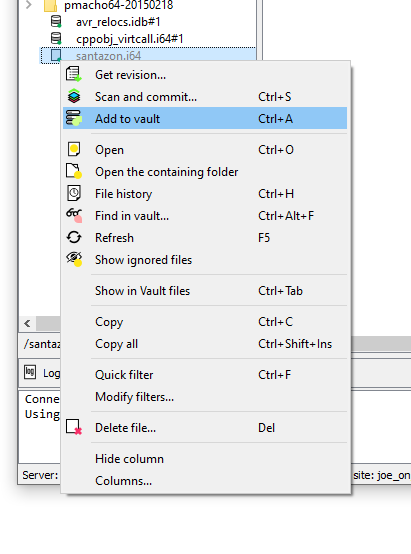Click the horizontal scrollbar left arrow

(x=27, y=323)
